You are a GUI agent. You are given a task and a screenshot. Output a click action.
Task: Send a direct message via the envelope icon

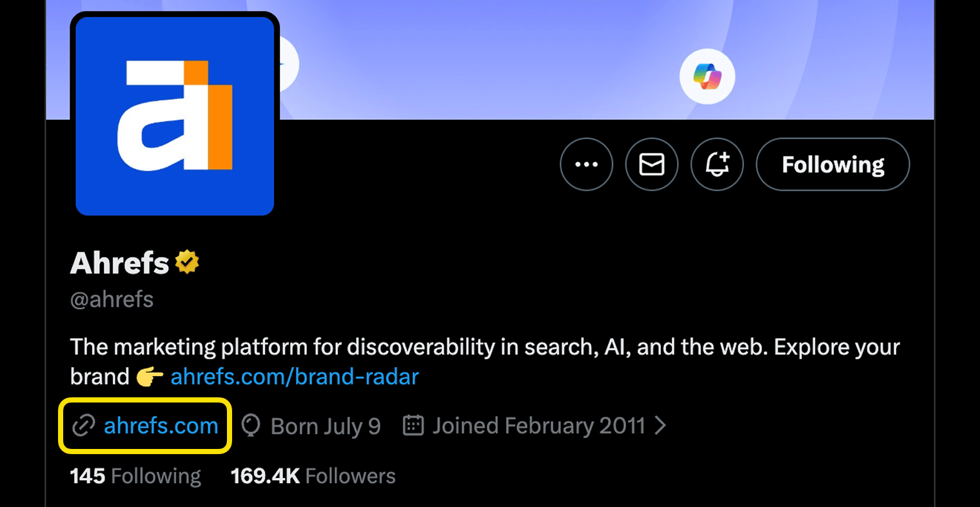click(652, 164)
